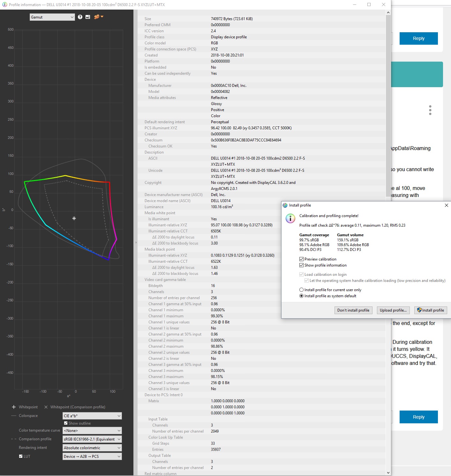451x476 pixels.
Task: Minimize the Profile information window
Action: (x=355, y=4)
